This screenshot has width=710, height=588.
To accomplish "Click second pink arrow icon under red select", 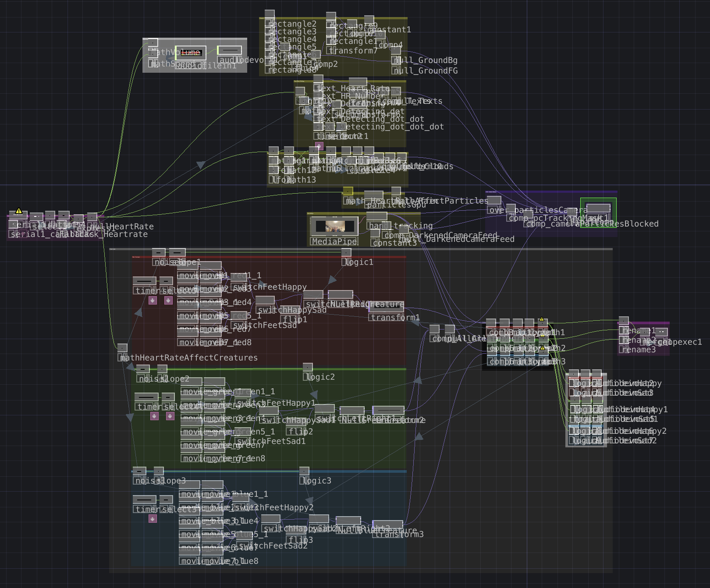I will pos(168,300).
